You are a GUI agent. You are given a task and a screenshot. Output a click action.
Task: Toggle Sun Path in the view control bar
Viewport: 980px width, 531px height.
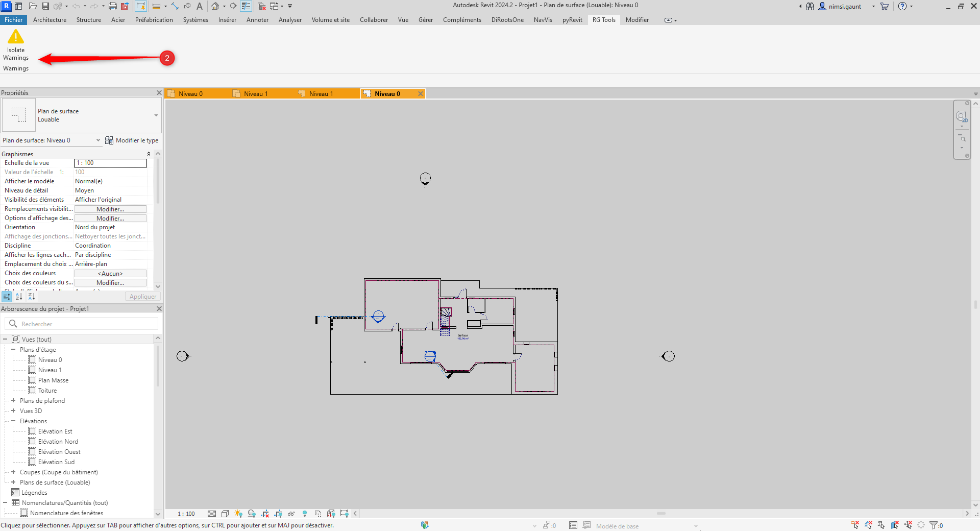(x=238, y=514)
